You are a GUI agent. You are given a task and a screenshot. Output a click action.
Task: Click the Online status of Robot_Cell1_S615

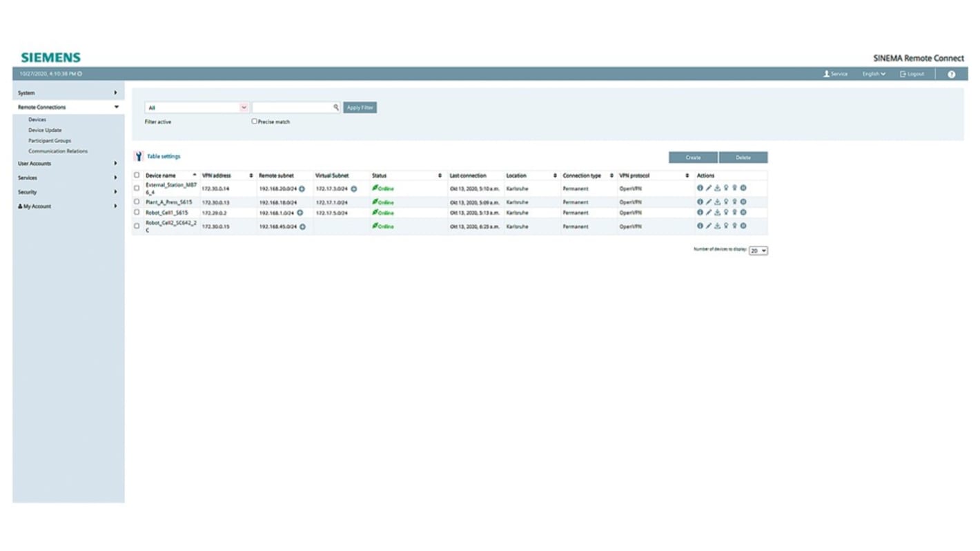point(383,213)
